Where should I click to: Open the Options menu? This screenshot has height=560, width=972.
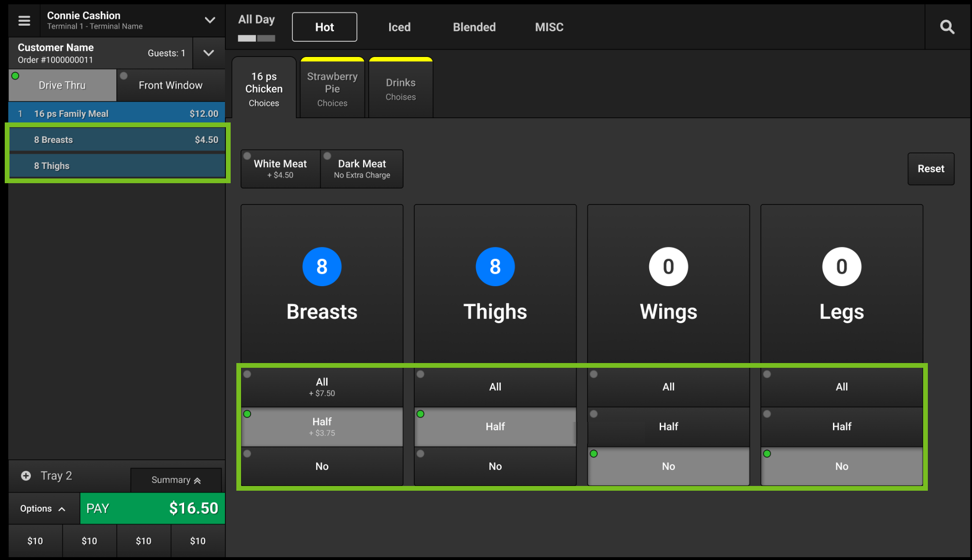pyautogui.click(x=43, y=508)
